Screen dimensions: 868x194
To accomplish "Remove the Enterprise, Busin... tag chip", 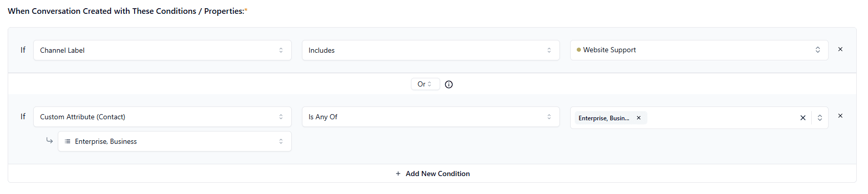I will tap(639, 118).
